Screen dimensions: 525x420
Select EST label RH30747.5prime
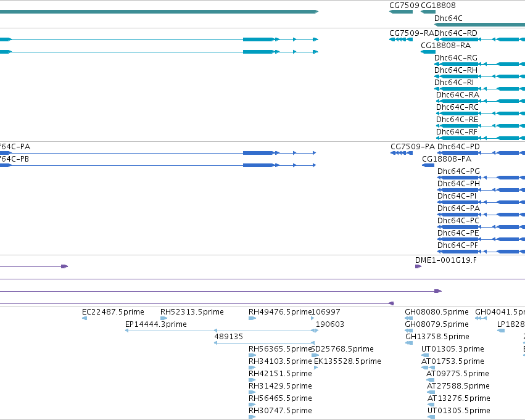coord(280,411)
